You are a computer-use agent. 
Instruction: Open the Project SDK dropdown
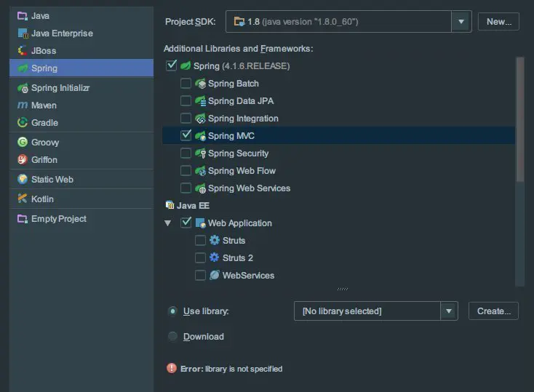coord(461,22)
